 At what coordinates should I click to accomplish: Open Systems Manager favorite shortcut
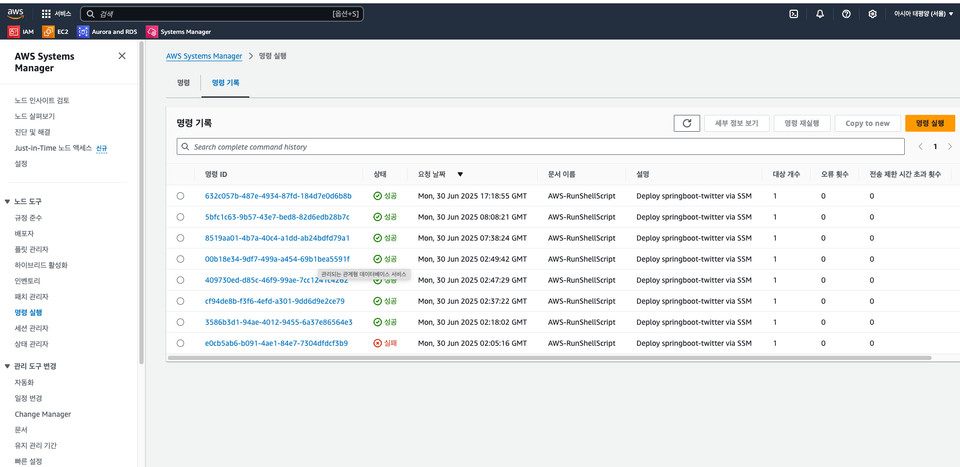(178, 32)
